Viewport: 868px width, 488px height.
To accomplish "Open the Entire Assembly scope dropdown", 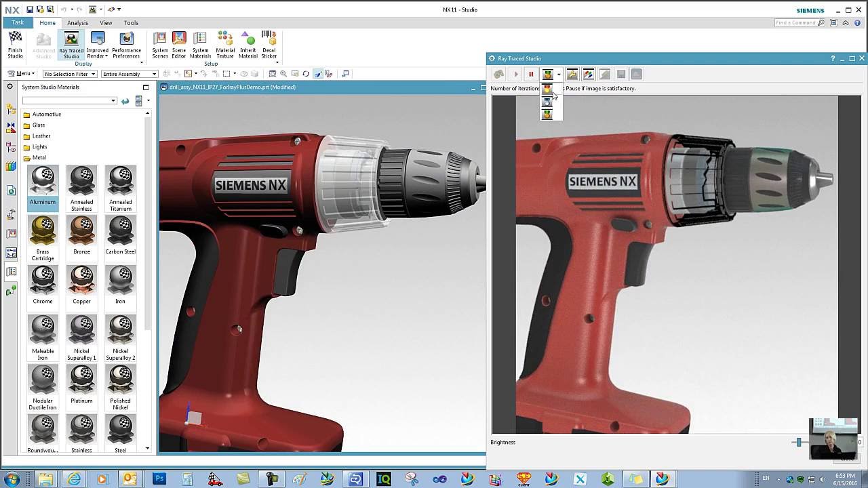I will click(130, 74).
